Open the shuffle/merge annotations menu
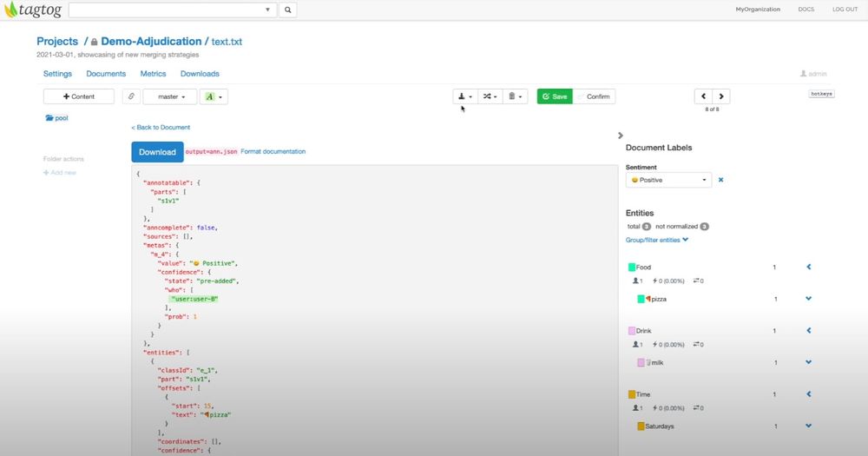 [490, 96]
